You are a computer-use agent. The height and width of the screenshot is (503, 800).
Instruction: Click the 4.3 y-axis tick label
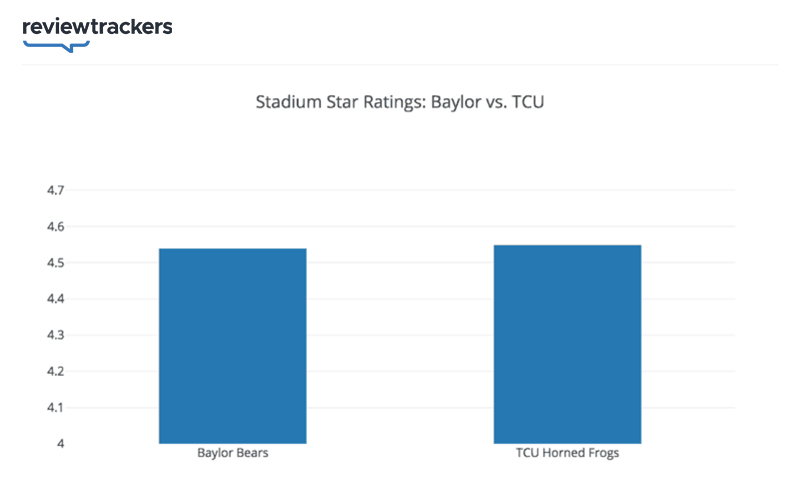coord(56,335)
